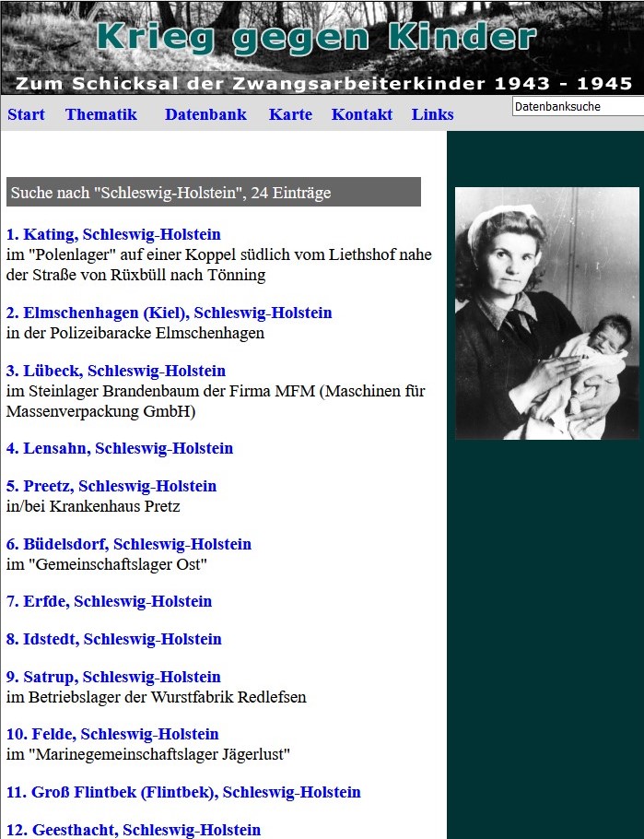644x839 pixels.
Task: Open the Elmschenhagen (Kiel) entry link
Action: [169, 313]
